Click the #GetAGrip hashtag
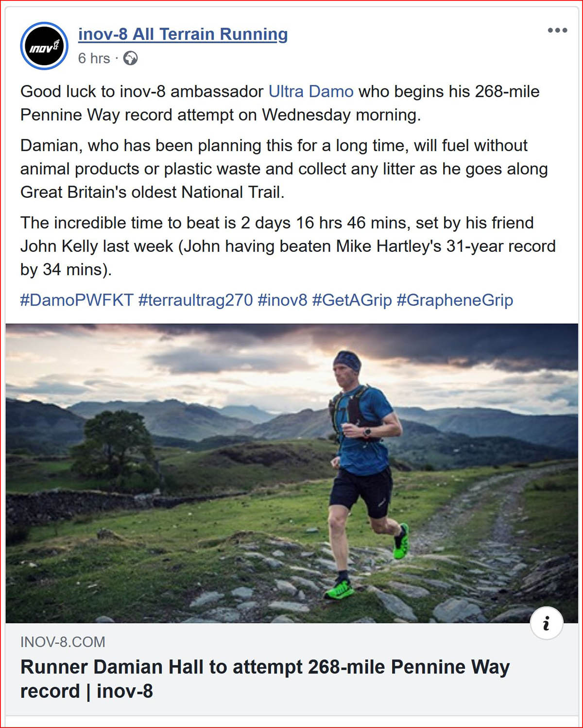Screen dimensions: 583x728 click(352, 300)
